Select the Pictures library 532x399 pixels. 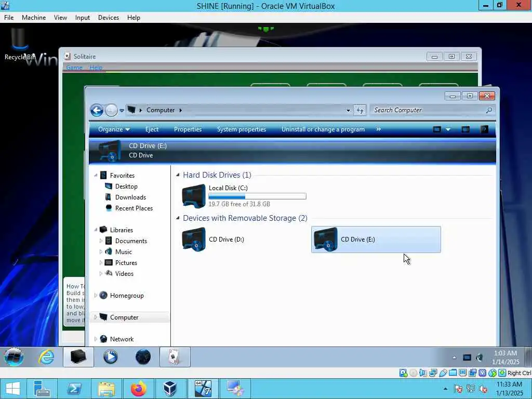coord(126,262)
